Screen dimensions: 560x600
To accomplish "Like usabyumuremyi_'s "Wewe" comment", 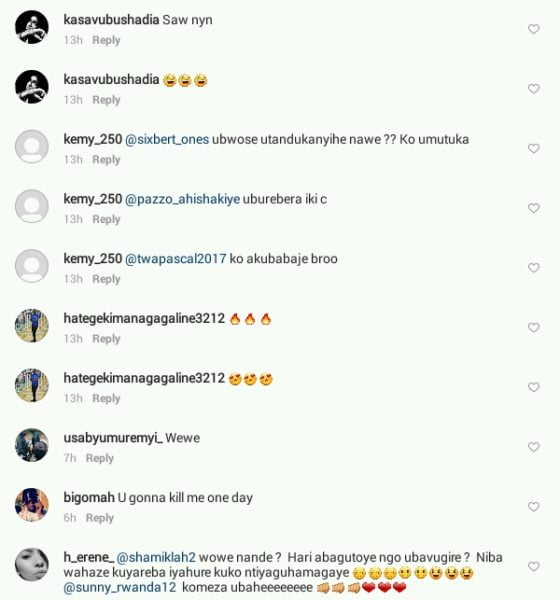I will (x=534, y=447).
